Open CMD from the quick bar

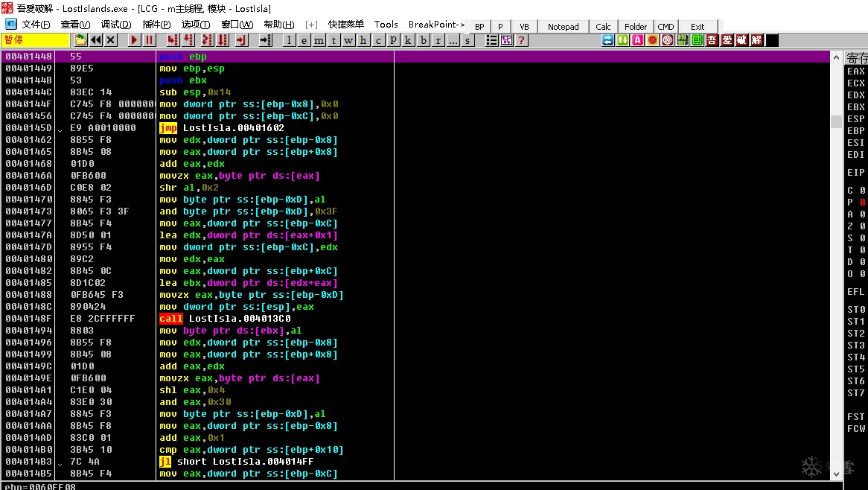coord(666,27)
